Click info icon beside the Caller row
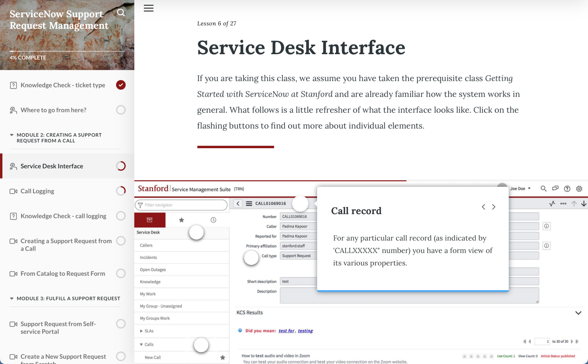The width and height of the screenshot is (588, 364). (x=546, y=226)
